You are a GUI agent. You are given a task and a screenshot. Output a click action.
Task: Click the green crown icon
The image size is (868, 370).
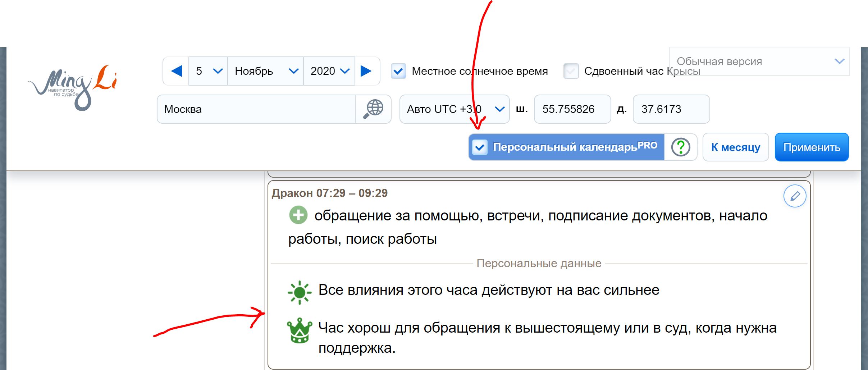click(299, 330)
